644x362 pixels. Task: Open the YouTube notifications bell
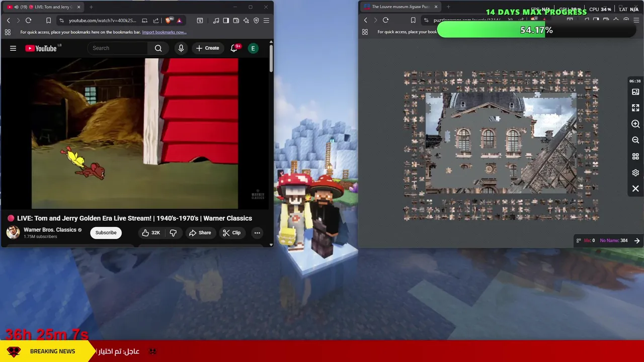(234, 48)
